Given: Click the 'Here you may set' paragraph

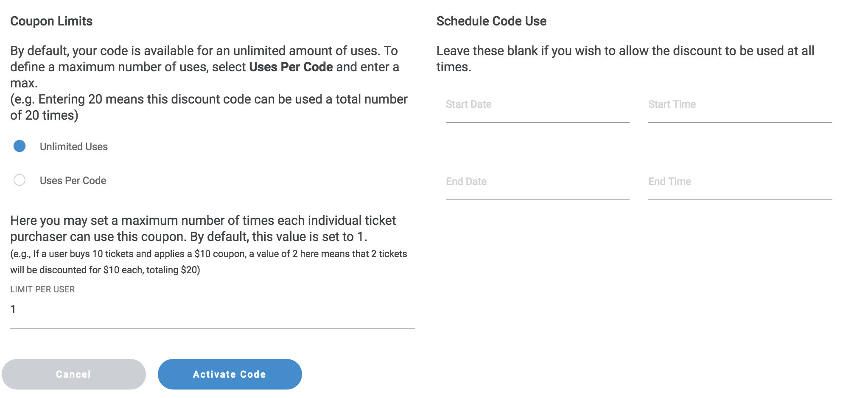Looking at the screenshot, I should pyautogui.click(x=203, y=228).
